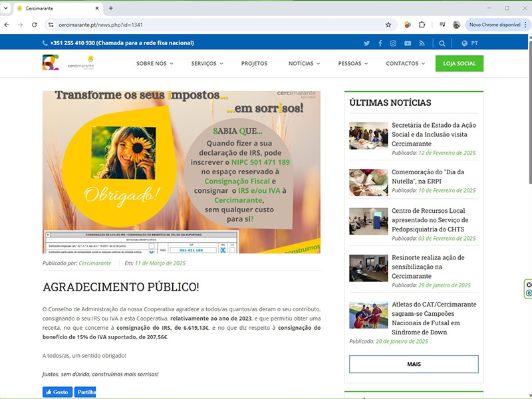This screenshot has height=399, width=532.
Task: Click thumbnail of Futsal champions news
Action: [x=368, y=315]
